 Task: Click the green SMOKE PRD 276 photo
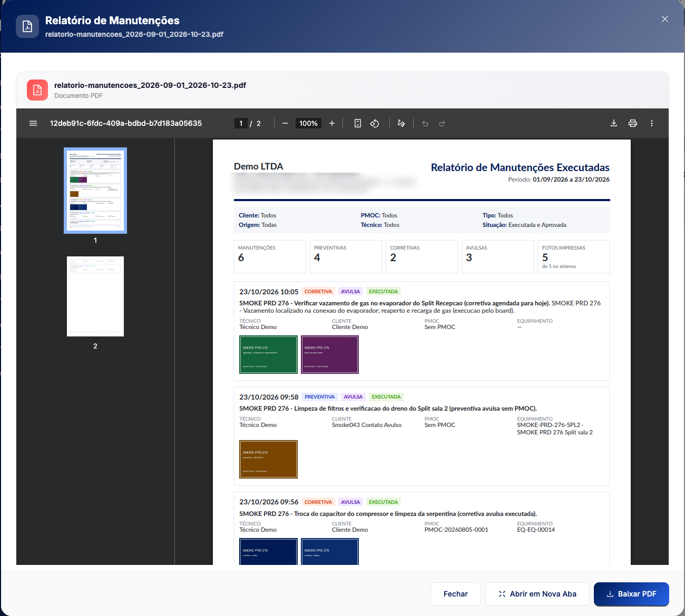[x=269, y=355]
